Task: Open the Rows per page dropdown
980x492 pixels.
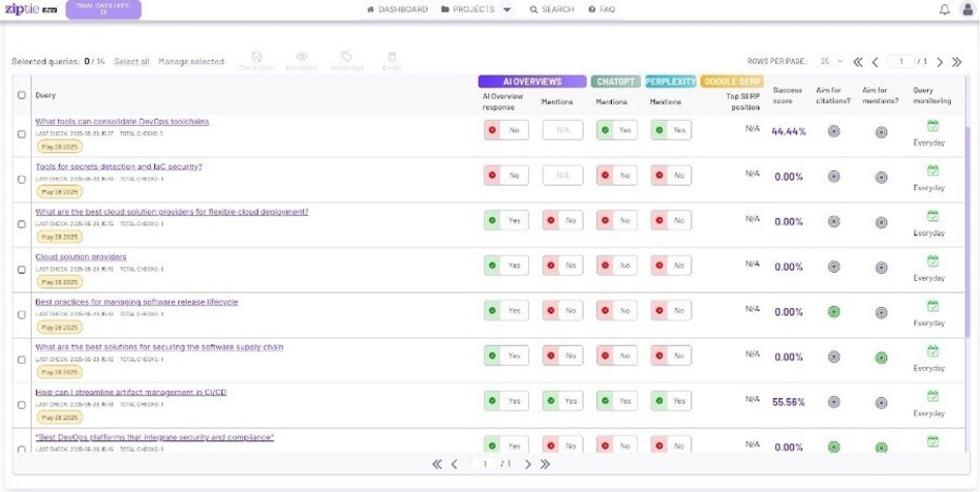Action: [x=832, y=61]
